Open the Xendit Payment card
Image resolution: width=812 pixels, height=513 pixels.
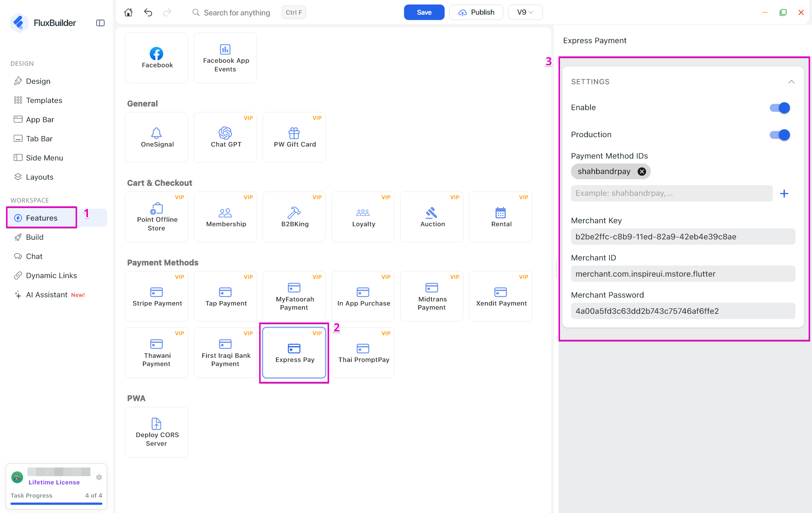[x=501, y=296]
